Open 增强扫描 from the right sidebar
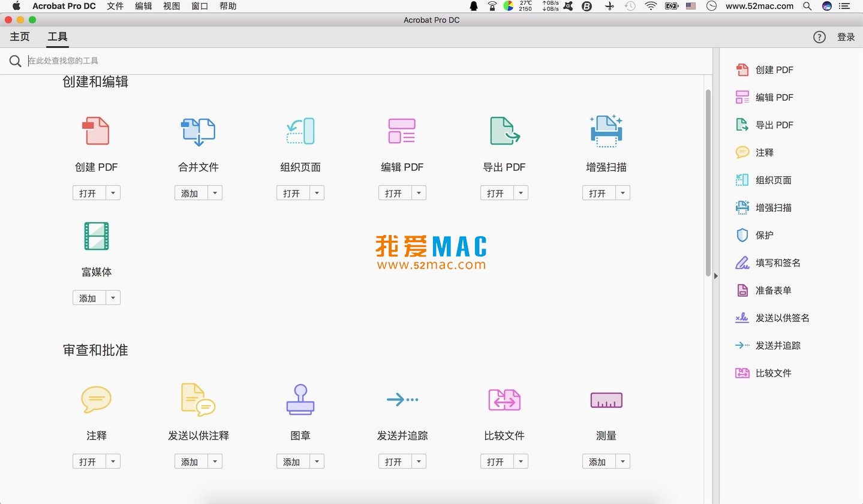This screenshot has height=504, width=863. click(763, 207)
